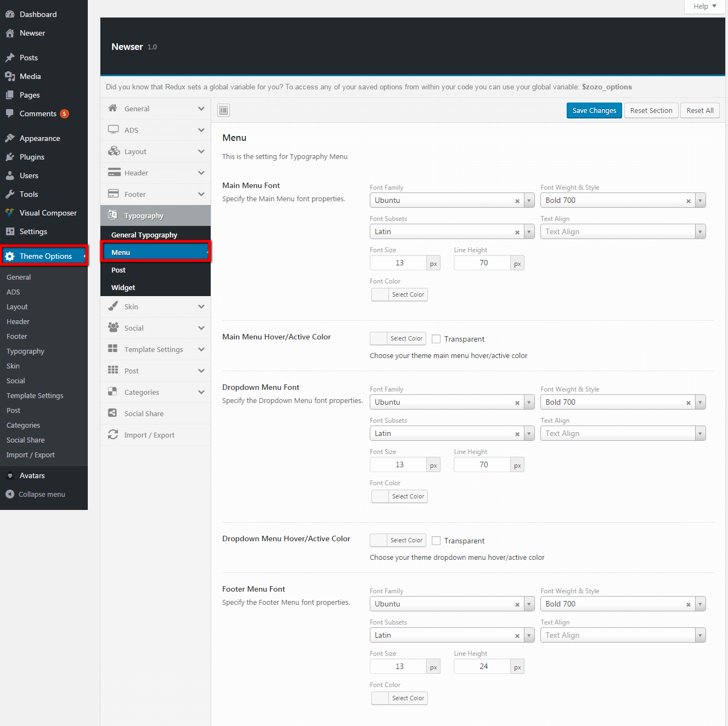Select General Typography submenu item

(144, 235)
